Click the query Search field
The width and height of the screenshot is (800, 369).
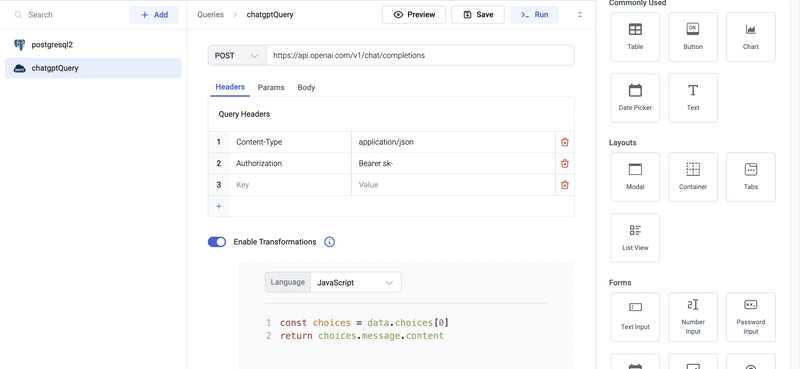[69, 15]
